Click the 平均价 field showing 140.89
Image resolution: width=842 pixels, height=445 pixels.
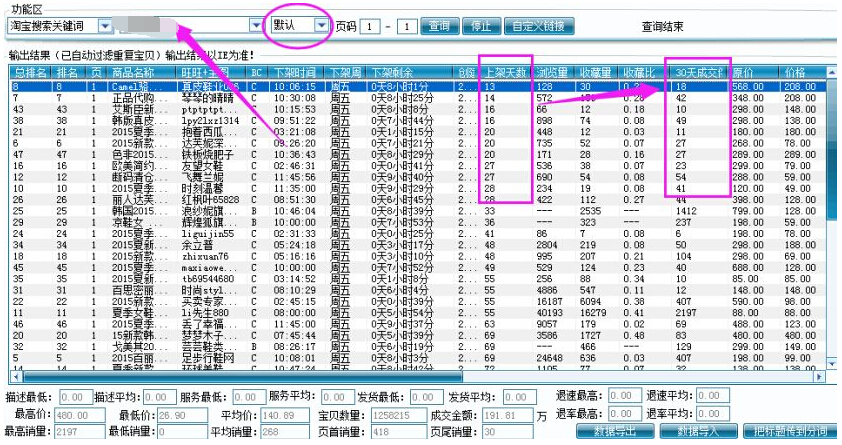[x=285, y=415]
